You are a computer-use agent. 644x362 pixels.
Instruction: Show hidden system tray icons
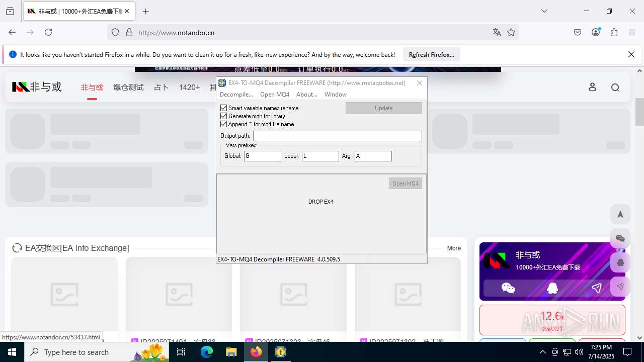pos(542,352)
